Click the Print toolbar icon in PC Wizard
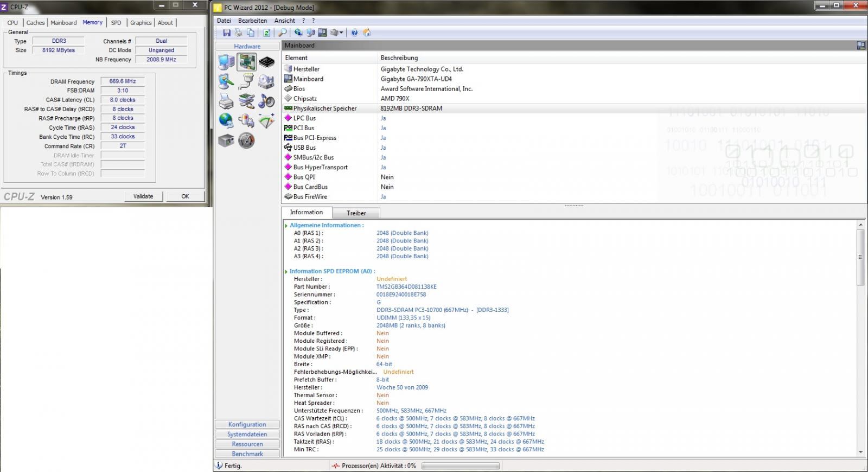Viewport: 868px width, 472px height. (239, 33)
